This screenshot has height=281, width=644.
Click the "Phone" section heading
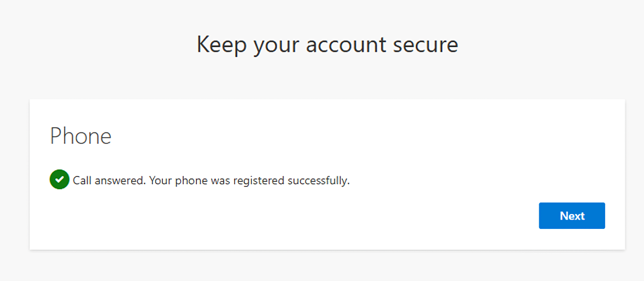point(81,136)
